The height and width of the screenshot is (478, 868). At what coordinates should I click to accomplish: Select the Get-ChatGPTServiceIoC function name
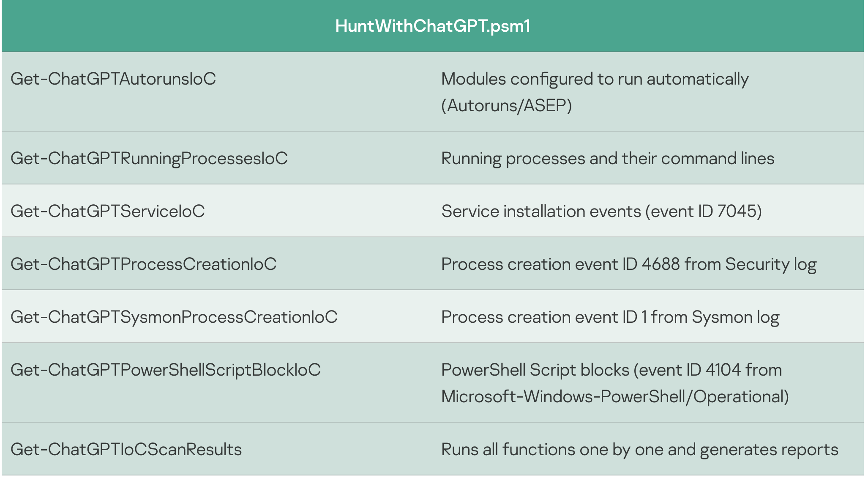[108, 212]
